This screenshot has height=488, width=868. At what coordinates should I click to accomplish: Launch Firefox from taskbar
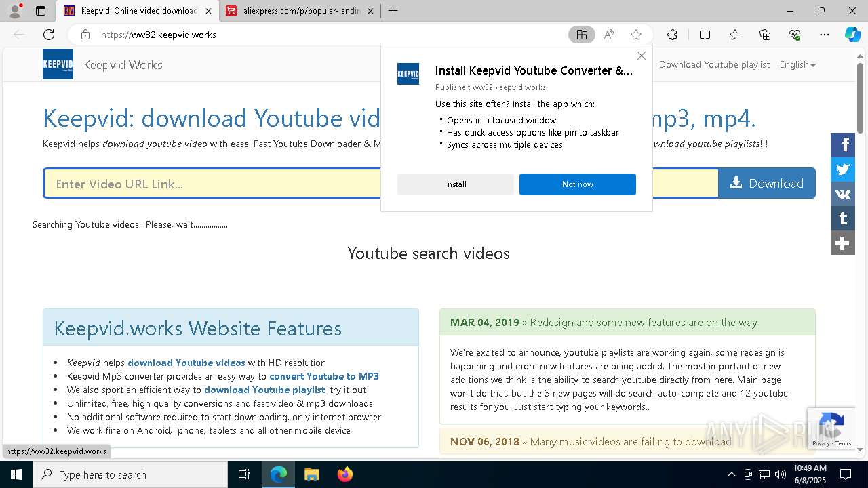344,474
